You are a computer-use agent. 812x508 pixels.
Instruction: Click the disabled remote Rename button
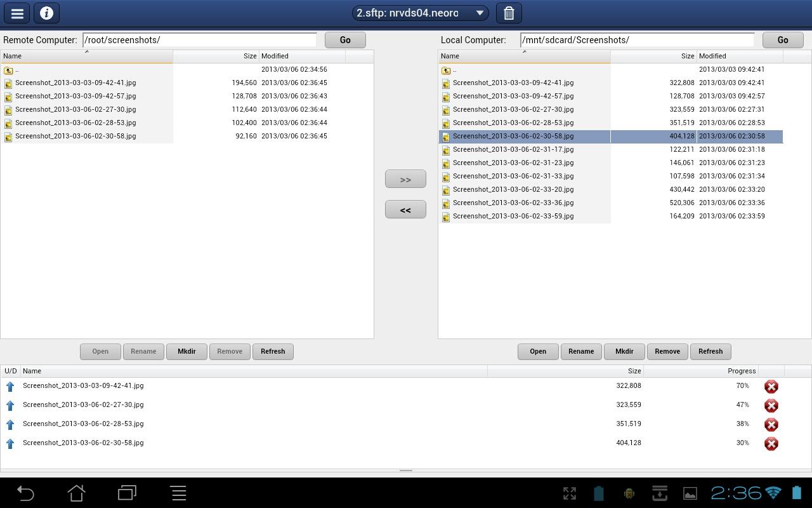[x=143, y=351]
